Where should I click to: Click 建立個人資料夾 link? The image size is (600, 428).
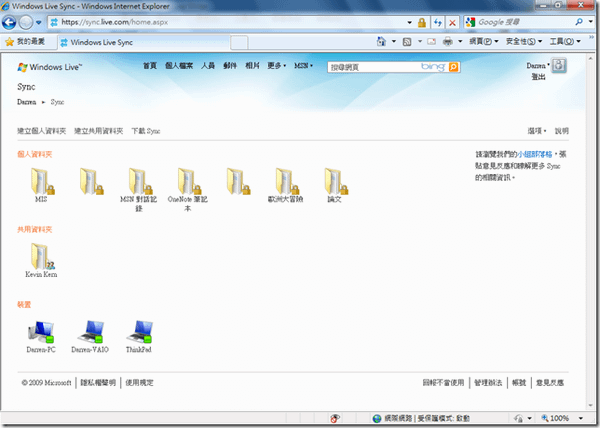(42, 131)
